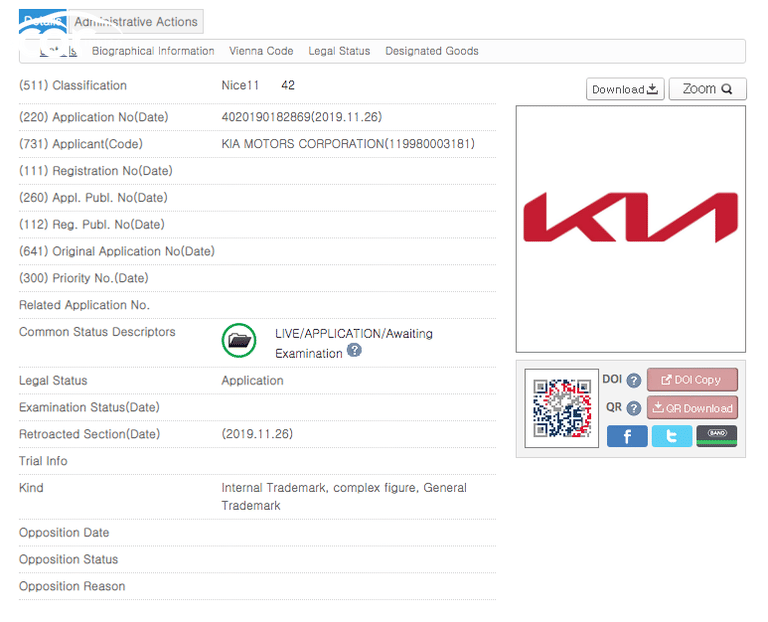Click the green folder status icon
Screen dimensions: 768x622
238,341
